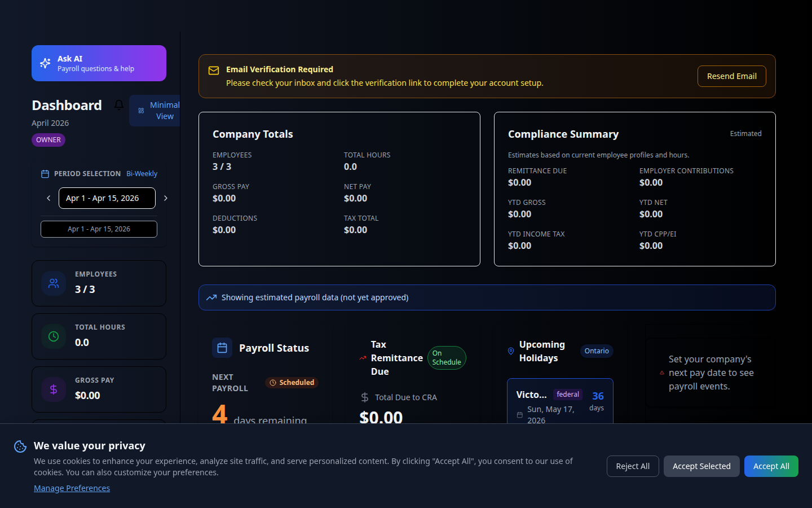Viewport: 812px width, 508px height.
Task: Click the Ontario province badge
Action: (597, 351)
